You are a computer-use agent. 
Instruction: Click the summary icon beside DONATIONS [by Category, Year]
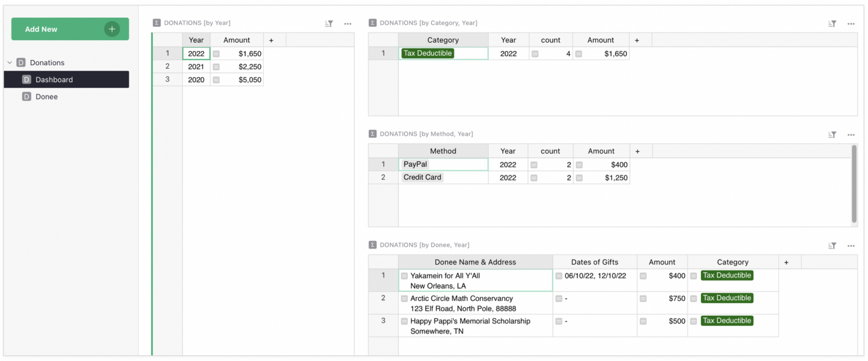pyautogui.click(x=373, y=23)
